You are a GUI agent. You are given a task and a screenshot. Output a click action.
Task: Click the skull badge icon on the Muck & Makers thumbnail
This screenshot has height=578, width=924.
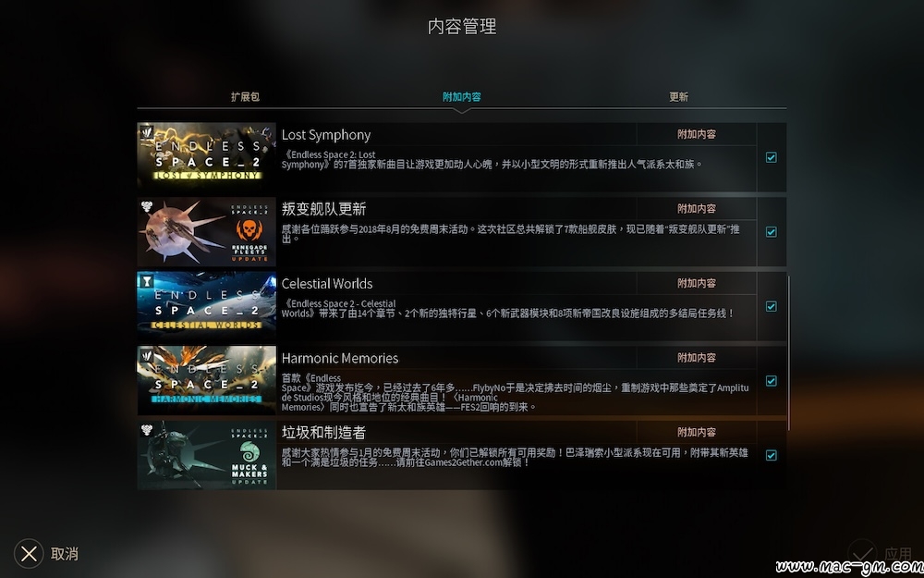tap(147, 430)
